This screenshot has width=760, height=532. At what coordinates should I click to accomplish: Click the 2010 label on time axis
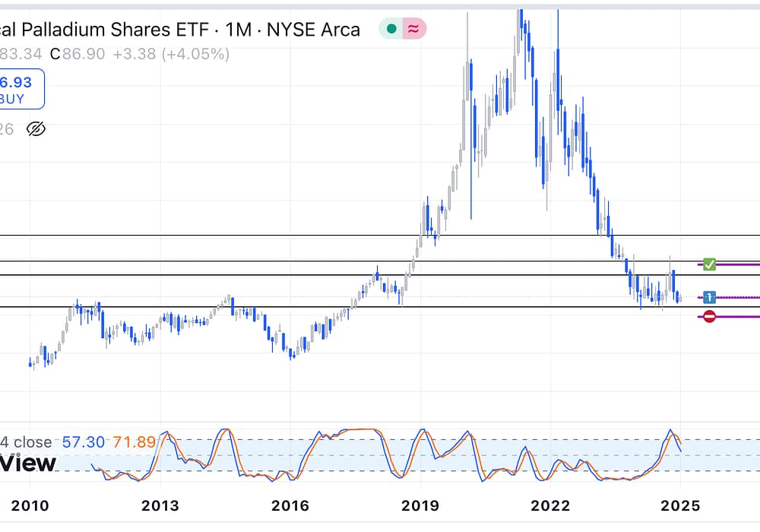tap(30, 505)
